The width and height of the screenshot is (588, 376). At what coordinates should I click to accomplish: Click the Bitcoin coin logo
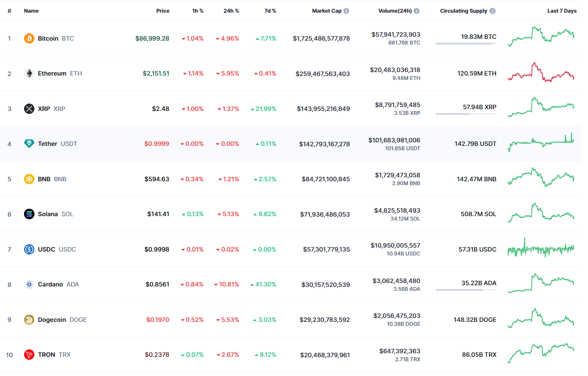[x=29, y=38]
